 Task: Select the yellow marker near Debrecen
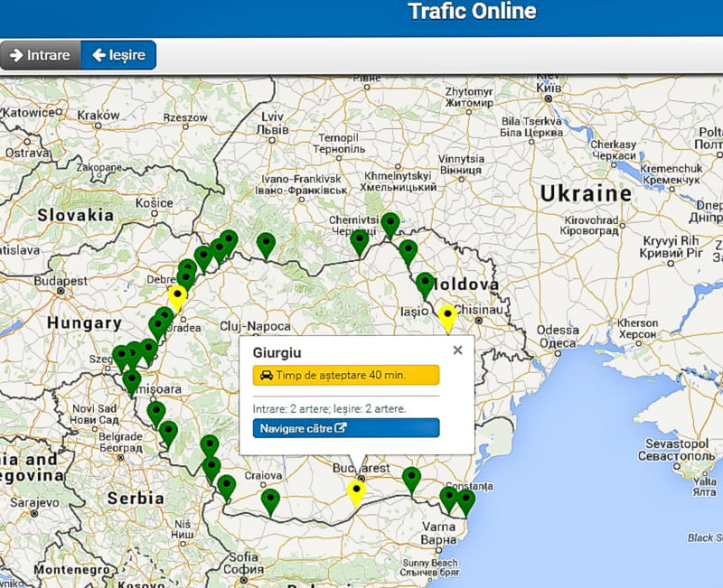tap(177, 298)
